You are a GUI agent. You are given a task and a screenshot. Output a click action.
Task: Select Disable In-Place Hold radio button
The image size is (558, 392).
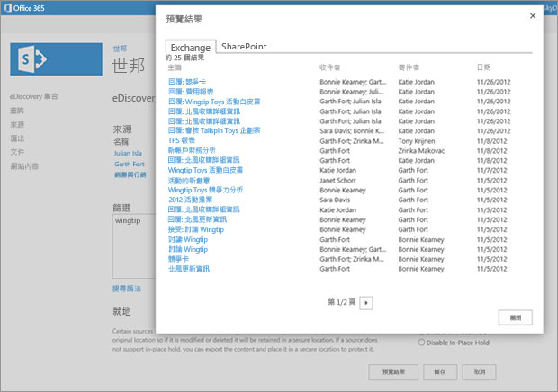click(422, 343)
